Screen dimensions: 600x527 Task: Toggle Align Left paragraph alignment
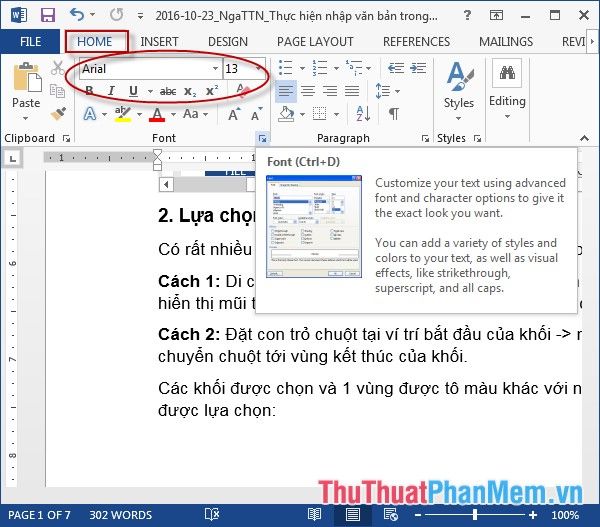pyautogui.click(x=285, y=91)
